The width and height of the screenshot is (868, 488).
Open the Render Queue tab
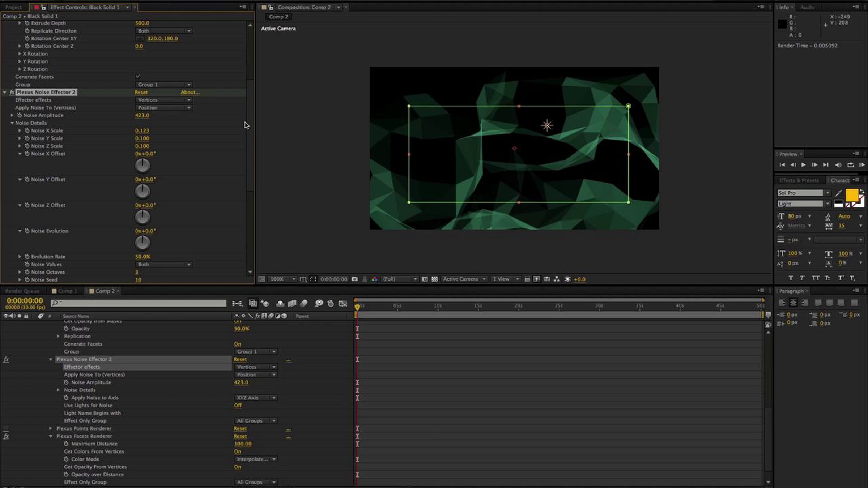[x=22, y=291]
